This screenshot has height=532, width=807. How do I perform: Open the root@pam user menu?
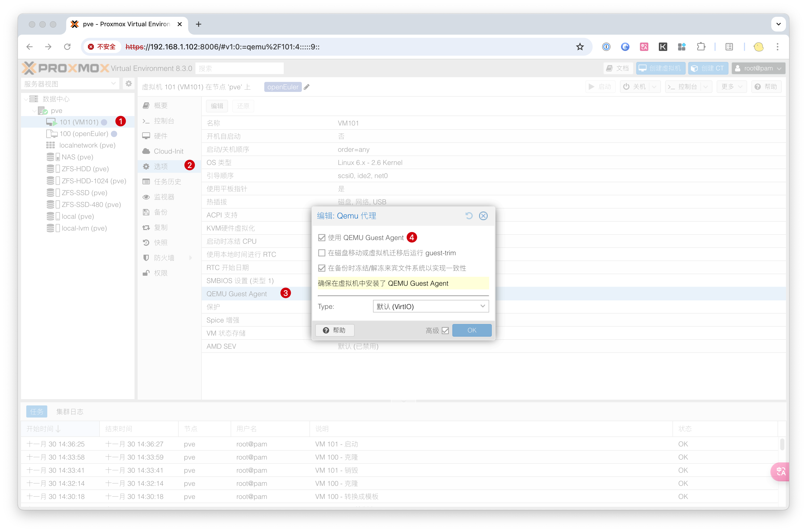click(758, 68)
